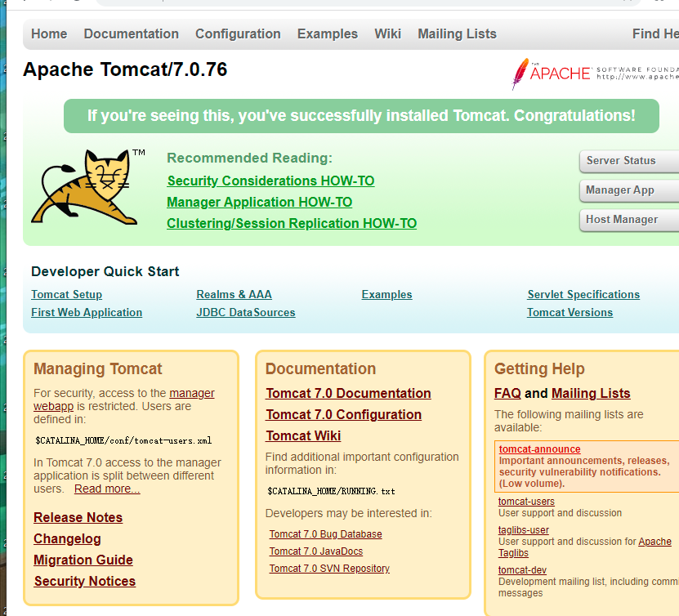
Task: Click the $CATALINA_HOME/conf/tomcat-users.xml path text
Action: click(124, 440)
